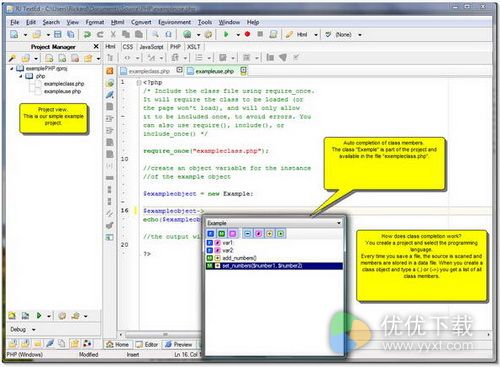Select the JavaScript toolbar tab
Viewport: 500px width, 367px height.
[151, 47]
